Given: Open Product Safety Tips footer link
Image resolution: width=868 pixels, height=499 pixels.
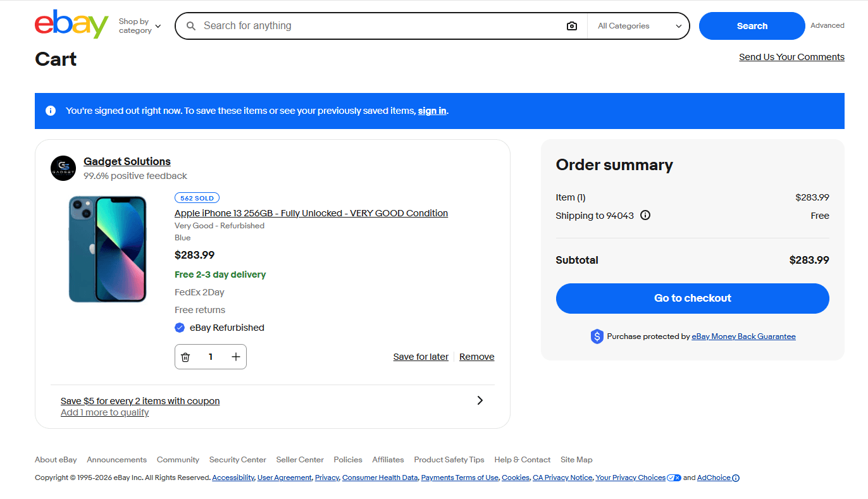Looking at the screenshot, I should pyautogui.click(x=449, y=460).
